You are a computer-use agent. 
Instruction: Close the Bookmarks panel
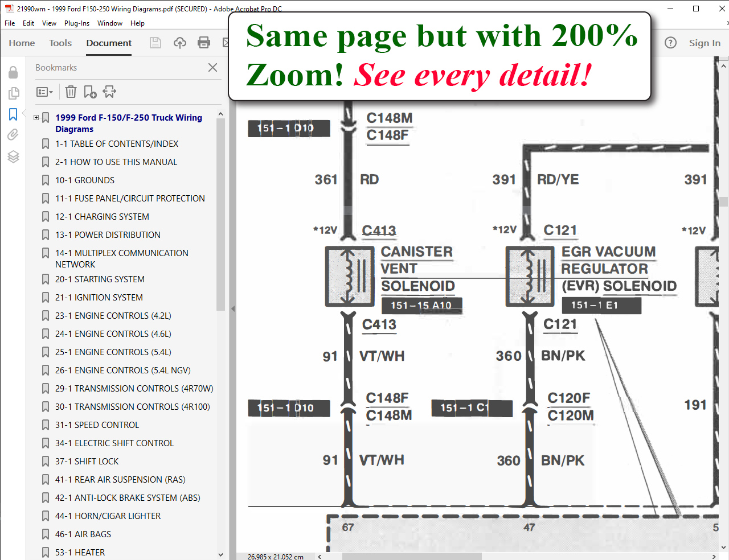(x=212, y=67)
